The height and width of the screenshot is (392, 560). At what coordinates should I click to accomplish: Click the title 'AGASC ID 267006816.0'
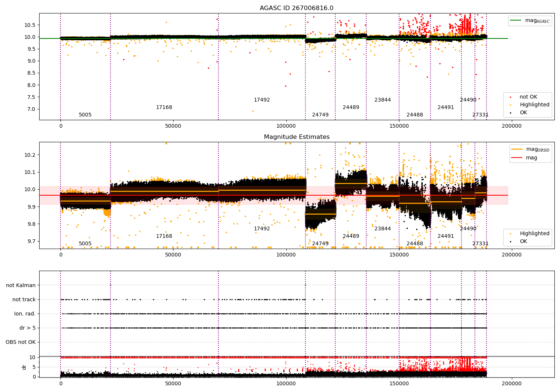coord(296,8)
